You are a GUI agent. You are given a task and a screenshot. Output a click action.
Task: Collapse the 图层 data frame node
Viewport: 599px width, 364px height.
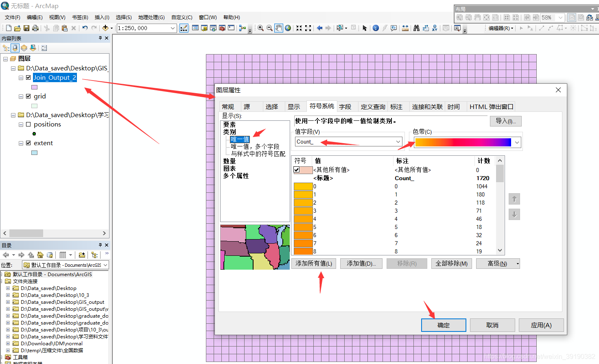(5, 59)
